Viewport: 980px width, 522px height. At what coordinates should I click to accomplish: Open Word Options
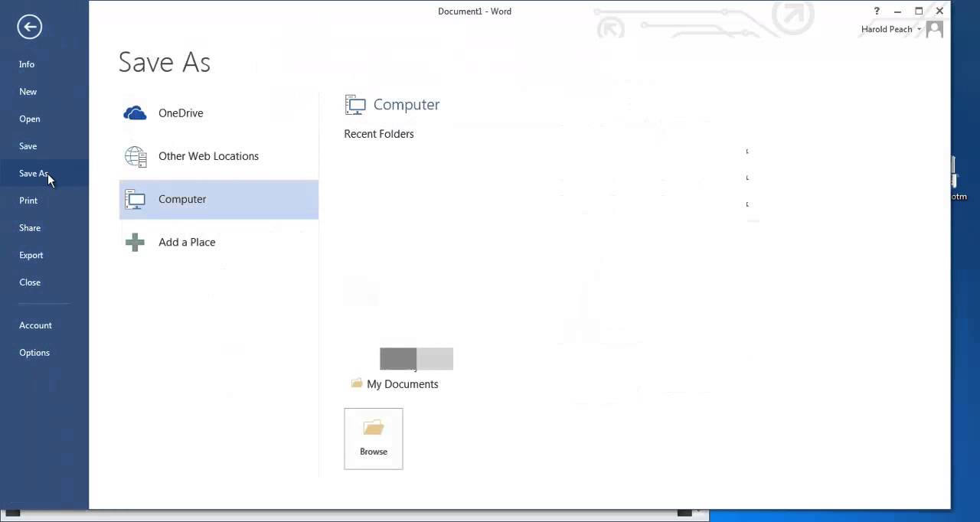[x=34, y=353]
